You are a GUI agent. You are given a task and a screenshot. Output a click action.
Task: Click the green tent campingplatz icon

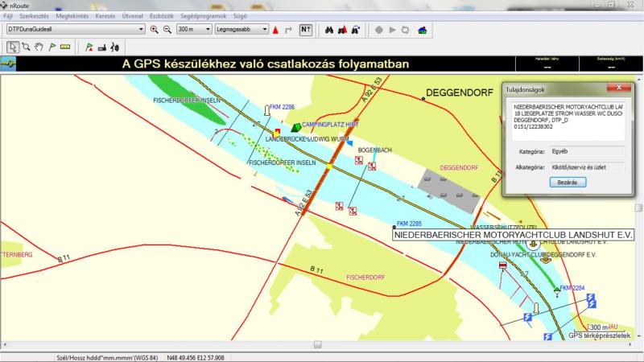pos(296,128)
